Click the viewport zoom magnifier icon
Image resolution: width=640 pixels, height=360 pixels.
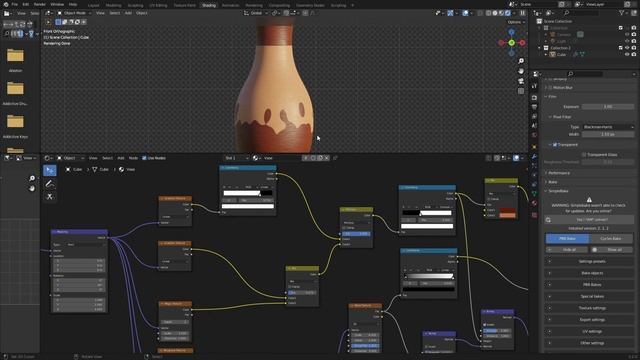click(521, 61)
